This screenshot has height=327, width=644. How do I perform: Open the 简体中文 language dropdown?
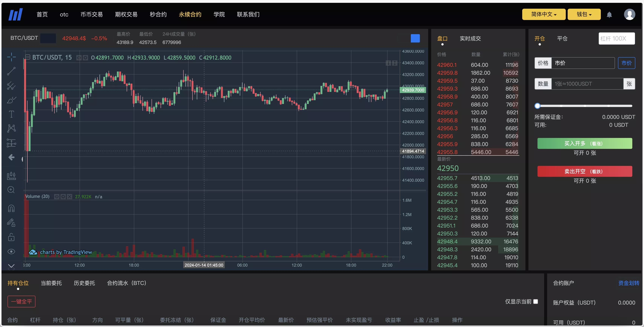(x=544, y=14)
